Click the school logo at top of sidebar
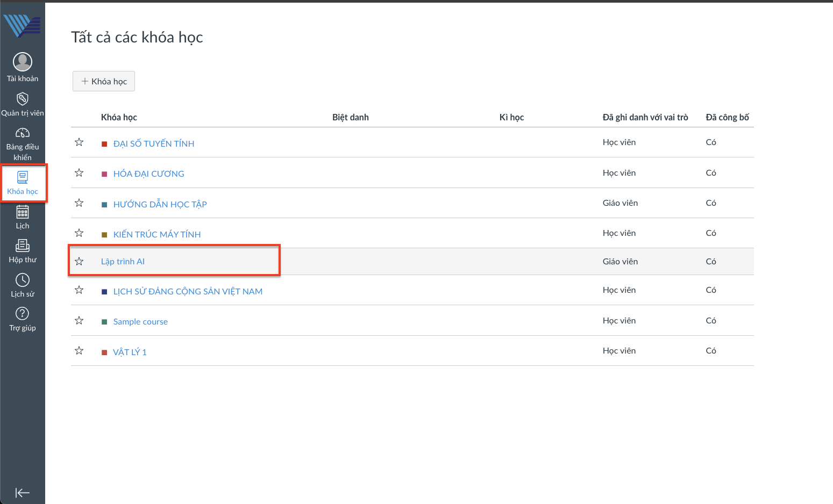 [x=22, y=25]
